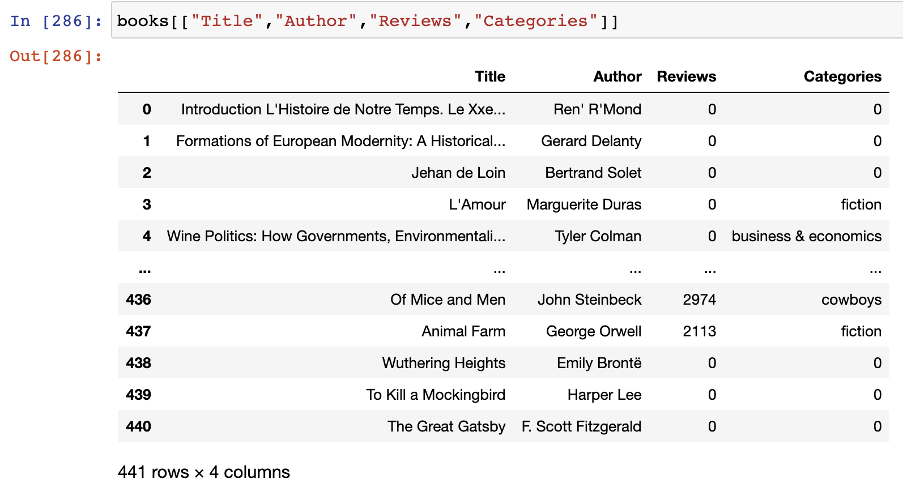
Task: Select row index 1 cell
Action: point(147,141)
